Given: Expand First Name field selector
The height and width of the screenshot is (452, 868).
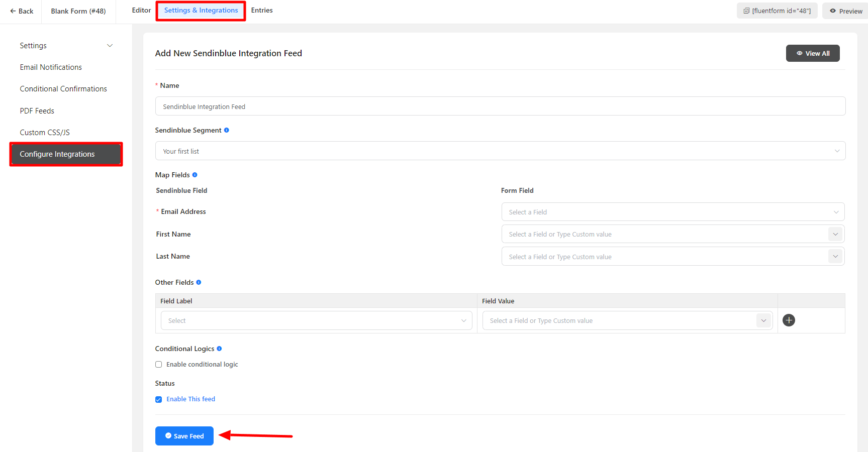Looking at the screenshot, I should (835, 235).
